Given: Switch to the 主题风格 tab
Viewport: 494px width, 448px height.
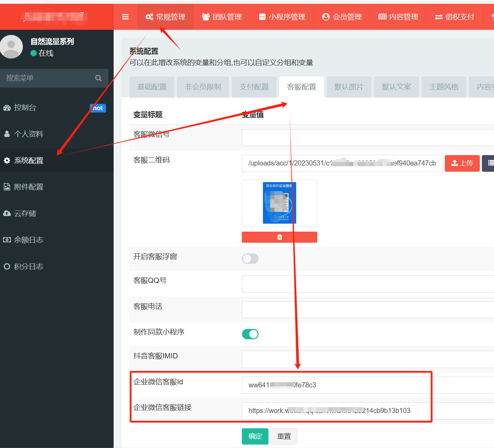Looking at the screenshot, I should (444, 87).
